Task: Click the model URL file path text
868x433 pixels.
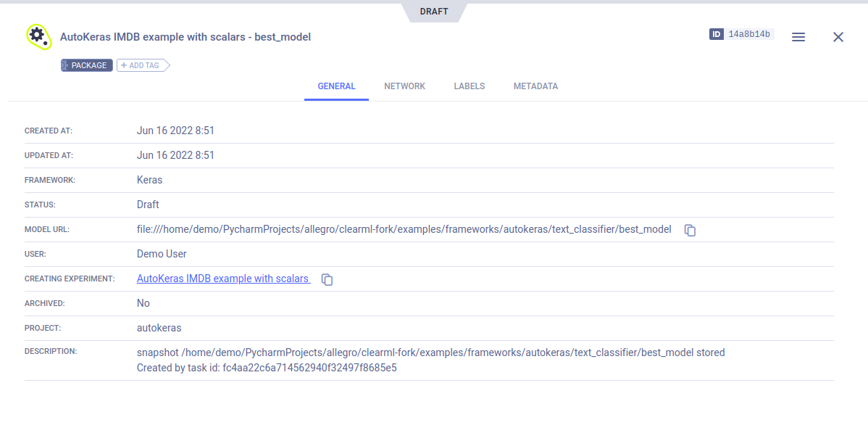Action: pyautogui.click(x=404, y=229)
